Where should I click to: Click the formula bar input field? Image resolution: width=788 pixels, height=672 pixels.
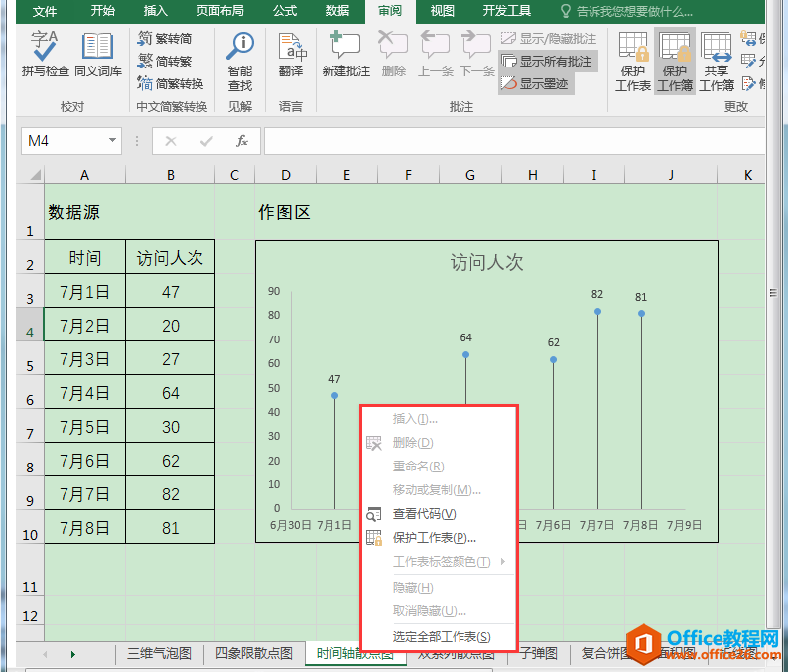(516, 141)
